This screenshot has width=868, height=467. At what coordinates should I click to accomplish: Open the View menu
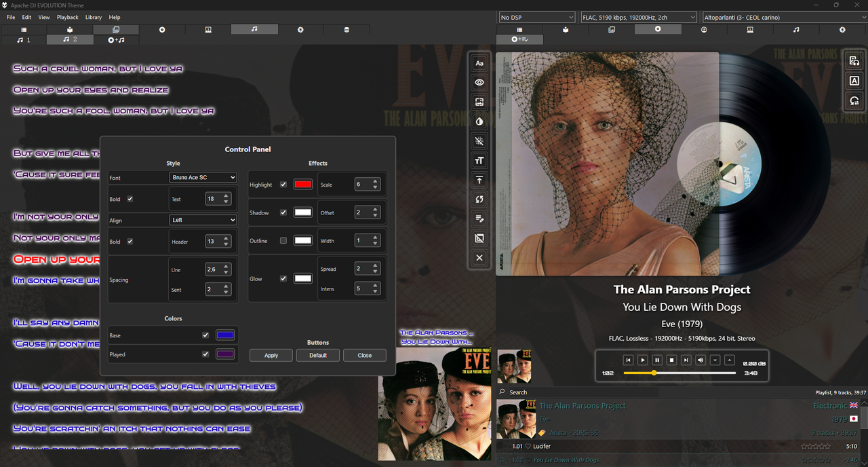[x=44, y=17]
